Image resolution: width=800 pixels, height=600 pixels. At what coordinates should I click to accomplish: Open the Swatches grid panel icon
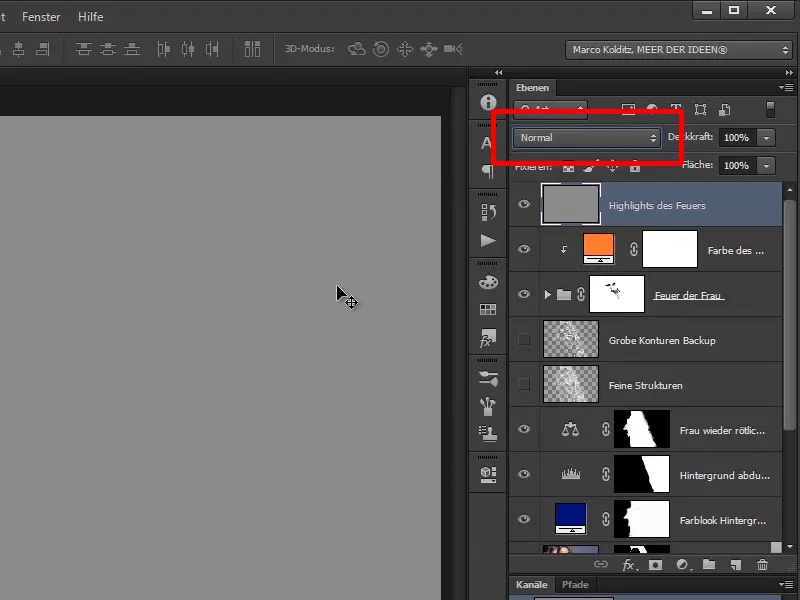[488, 309]
